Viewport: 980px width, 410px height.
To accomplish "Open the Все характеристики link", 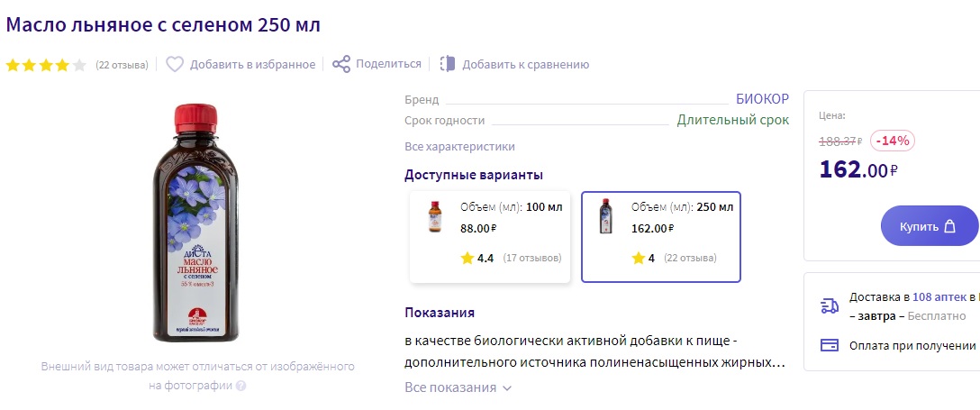I will point(459,147).
